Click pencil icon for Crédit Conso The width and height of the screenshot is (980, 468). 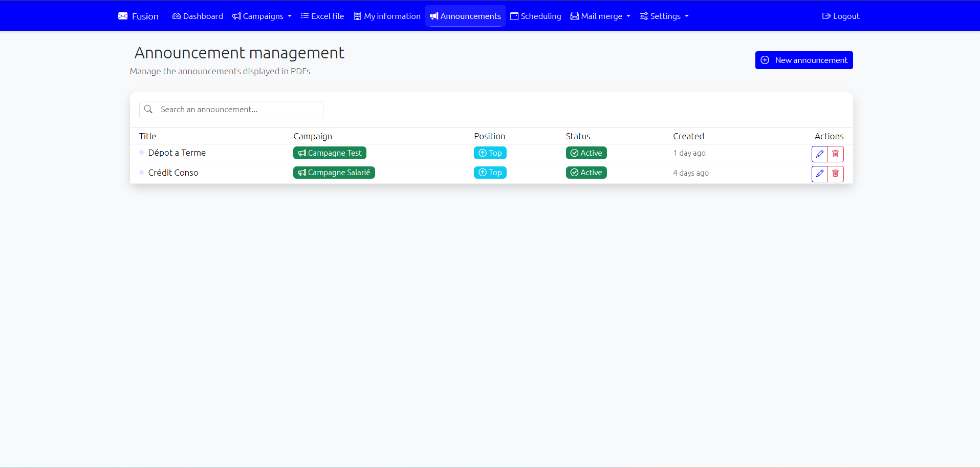click(x=819, y=174)
